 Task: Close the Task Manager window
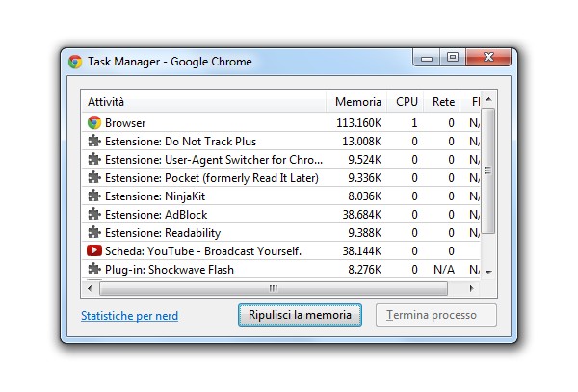point(488,57)
